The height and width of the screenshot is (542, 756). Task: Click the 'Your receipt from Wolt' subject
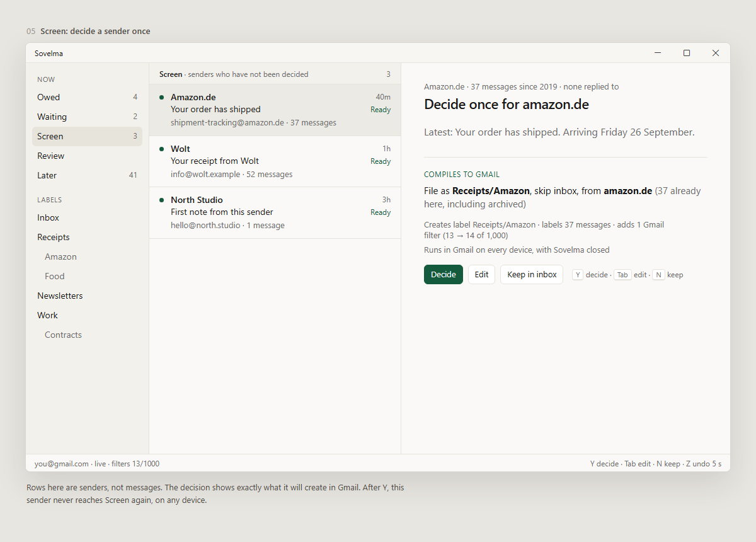[215, 161]
